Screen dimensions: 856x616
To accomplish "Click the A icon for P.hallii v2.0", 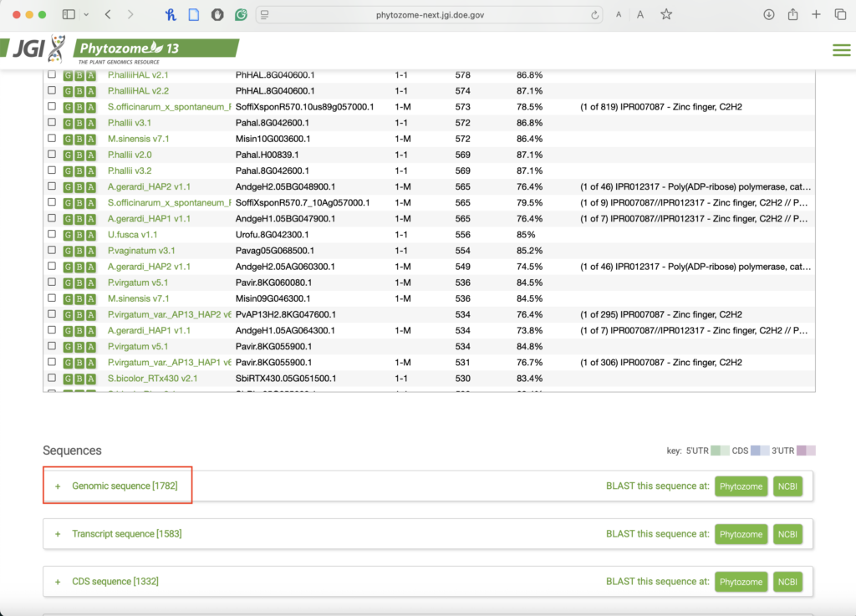I will click(x=90, y=155).
